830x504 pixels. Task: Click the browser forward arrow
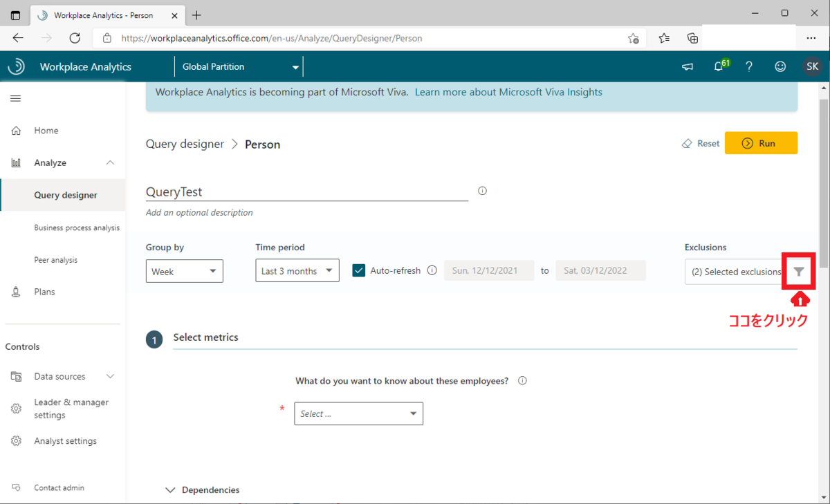click(46, 38)
